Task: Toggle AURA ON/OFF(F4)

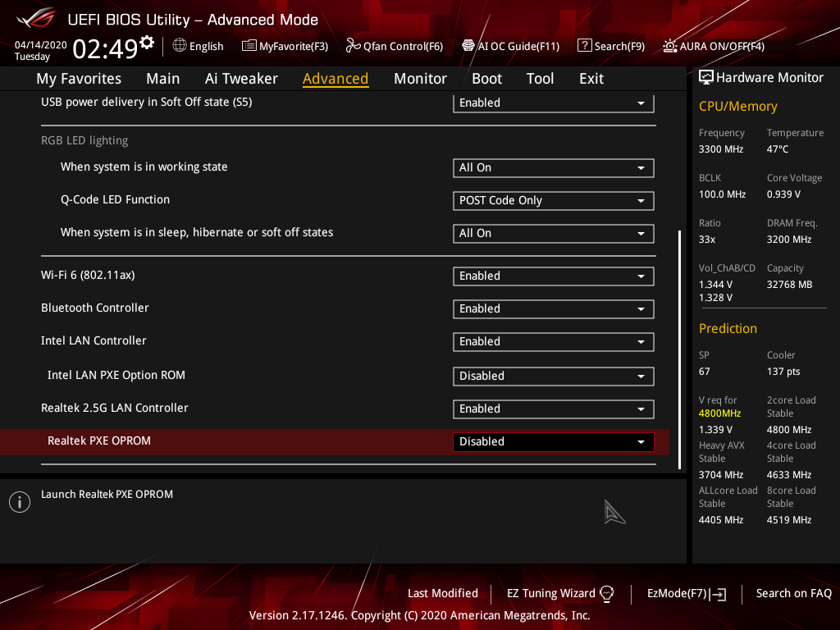Action: pos(714,46)
